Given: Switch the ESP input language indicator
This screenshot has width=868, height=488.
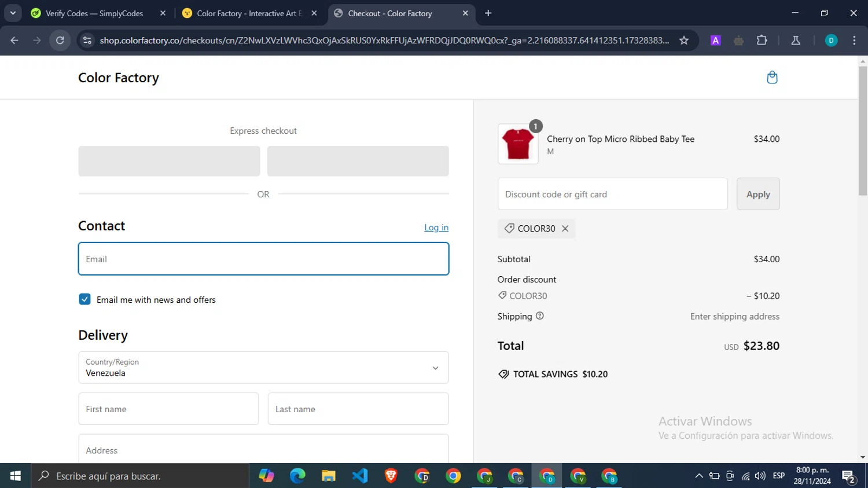Looking at the screenshot, I should [x=779, y=476].
